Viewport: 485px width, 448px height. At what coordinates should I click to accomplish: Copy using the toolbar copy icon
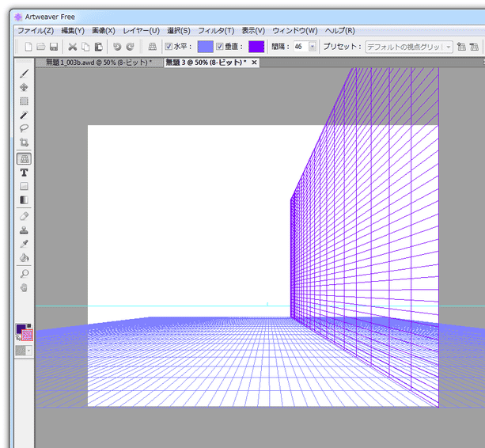85,47
